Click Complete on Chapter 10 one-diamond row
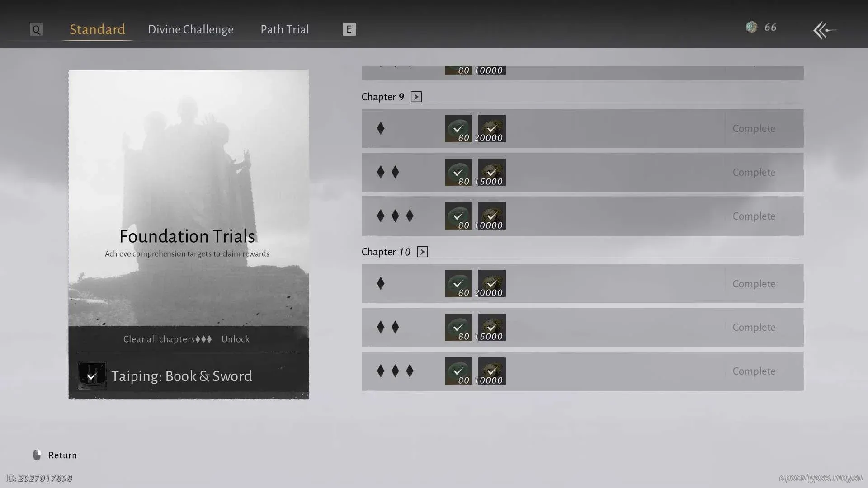This screenshot has width=868, height=488. (754, 284)
